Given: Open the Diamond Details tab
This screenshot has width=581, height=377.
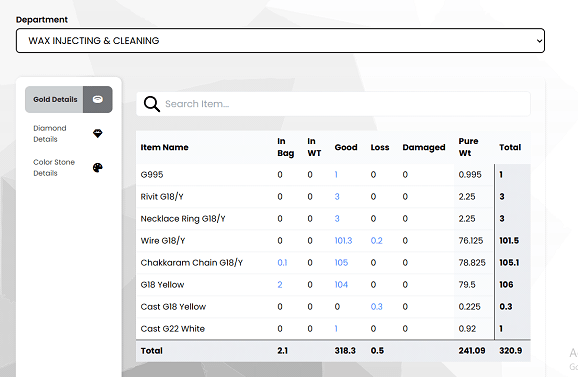Looking at the screenshot, I should tap(50, 133).
